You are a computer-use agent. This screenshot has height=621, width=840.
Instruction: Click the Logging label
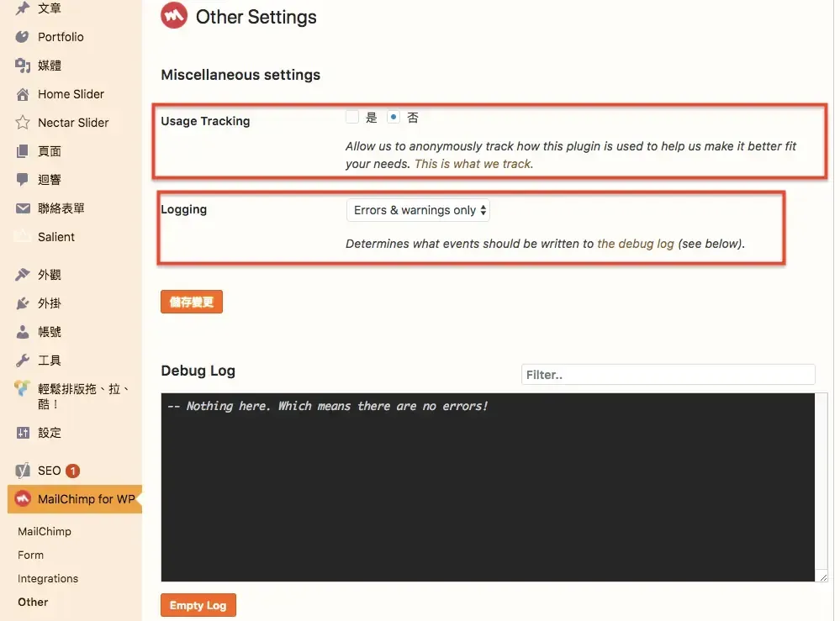(184, 209)
